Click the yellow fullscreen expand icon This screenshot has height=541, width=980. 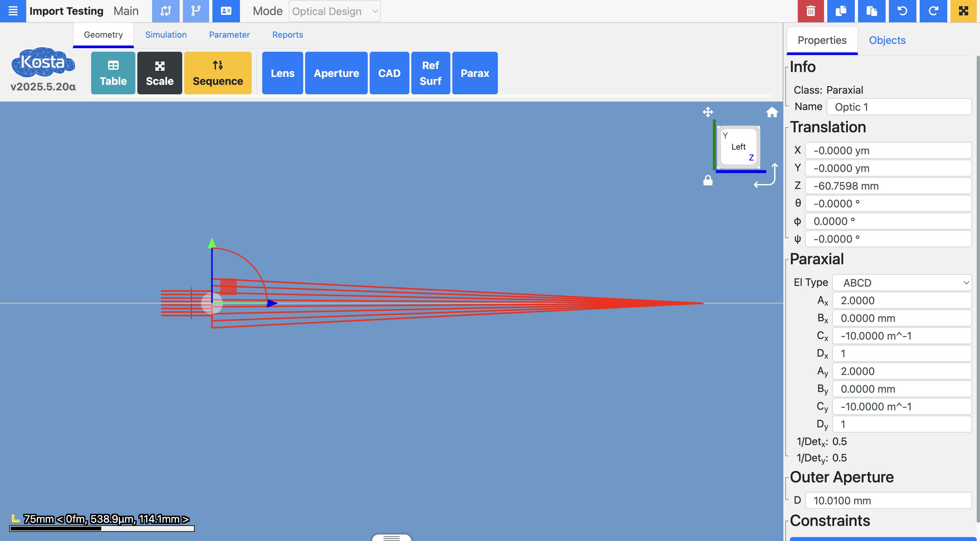pos(963,11)
